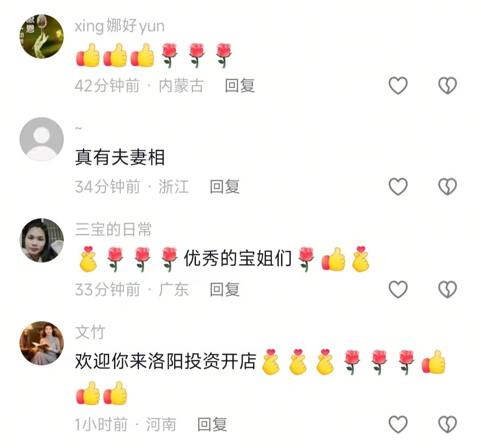
Task: Open the default gray avatar profile
Action: pyautogui.click(x=42, y=139)
